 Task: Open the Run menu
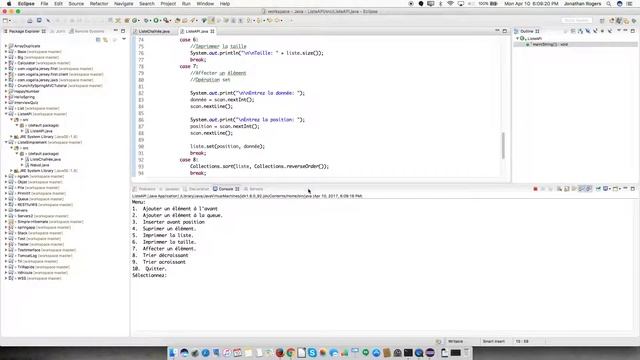tap(186, 4)
